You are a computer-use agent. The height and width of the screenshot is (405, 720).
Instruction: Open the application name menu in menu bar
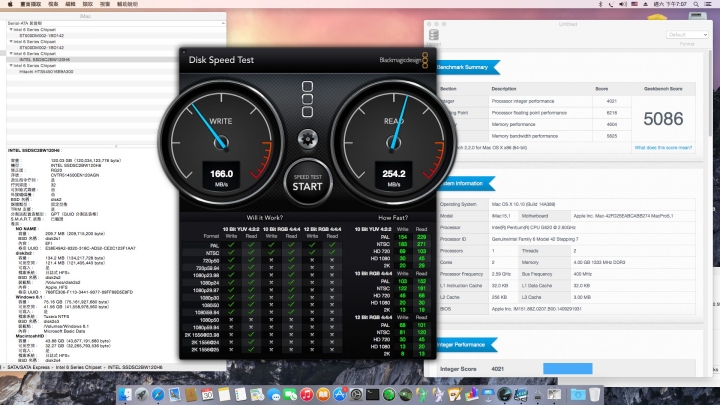pyautogui.click(x=31, y=4)
